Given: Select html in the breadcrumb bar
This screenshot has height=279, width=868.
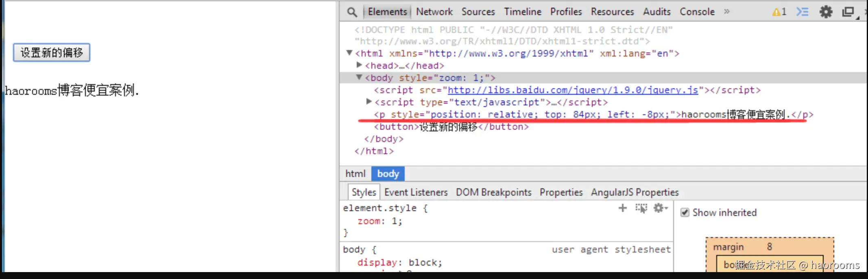Looking at the screenshot, I should pyautogui.click(x=355, y=174).
